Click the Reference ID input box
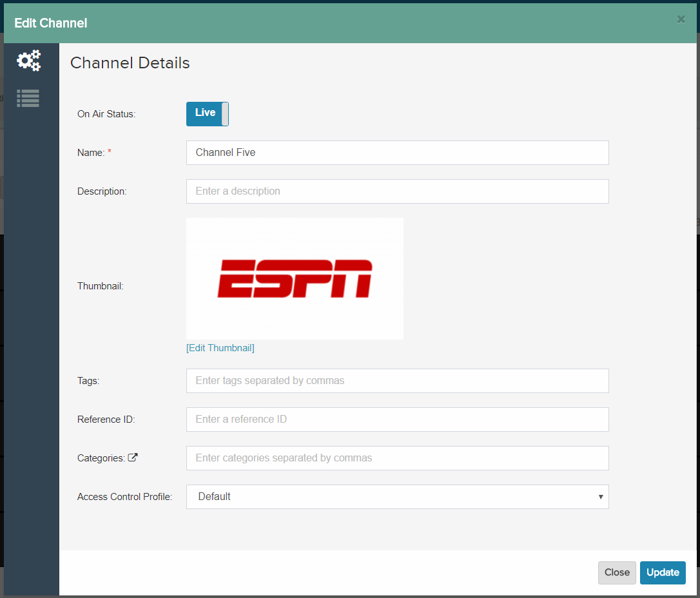 pos(397,420)
